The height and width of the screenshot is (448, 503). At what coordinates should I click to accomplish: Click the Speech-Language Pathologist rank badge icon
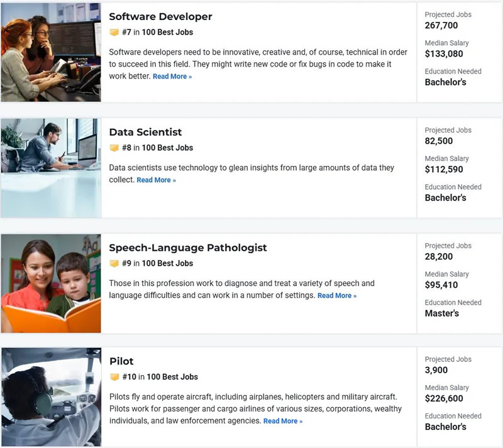point(114,263)
